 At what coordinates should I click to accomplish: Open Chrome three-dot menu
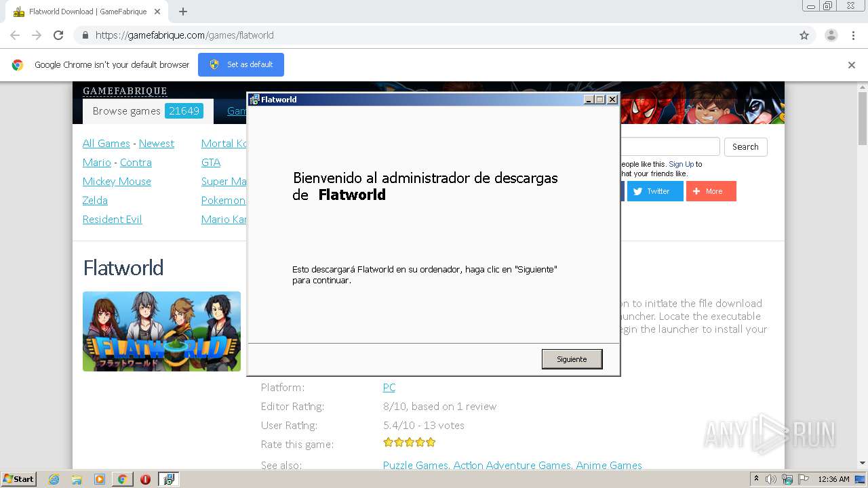[x=853, y=35]
